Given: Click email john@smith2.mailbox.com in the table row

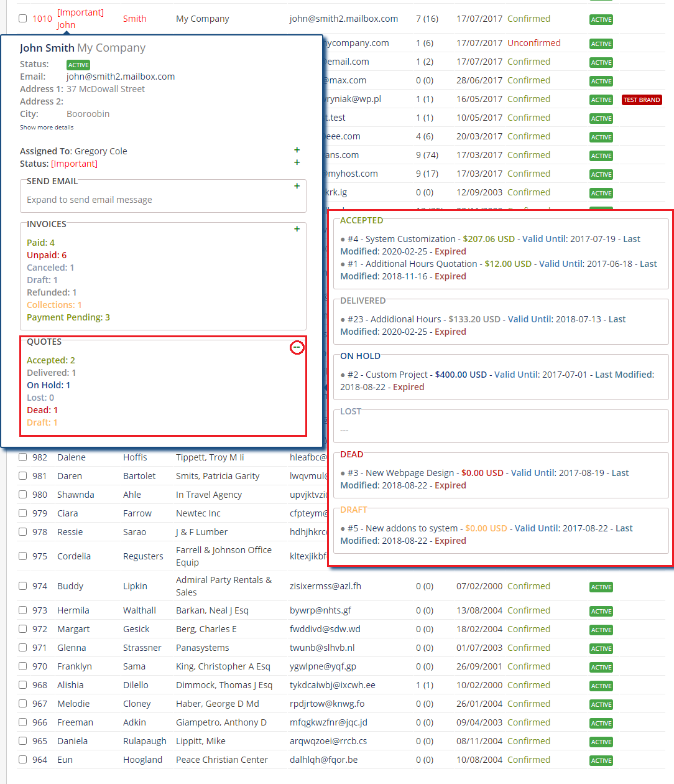Looking at the screenshot, I should [344, 19].
